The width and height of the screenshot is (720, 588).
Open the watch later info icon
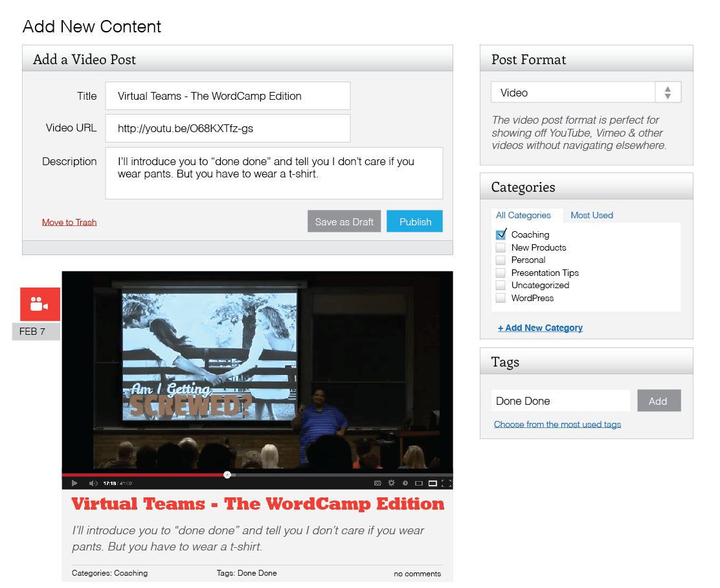pos(405,483)
